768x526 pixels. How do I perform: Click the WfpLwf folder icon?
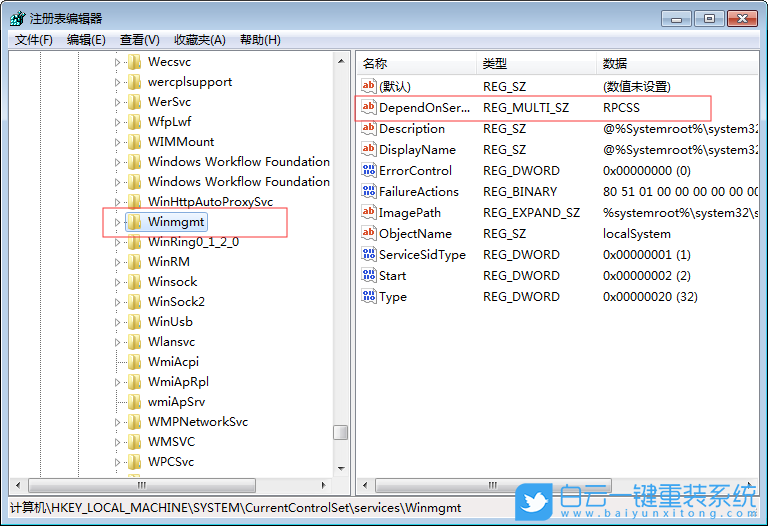point(134,122)
